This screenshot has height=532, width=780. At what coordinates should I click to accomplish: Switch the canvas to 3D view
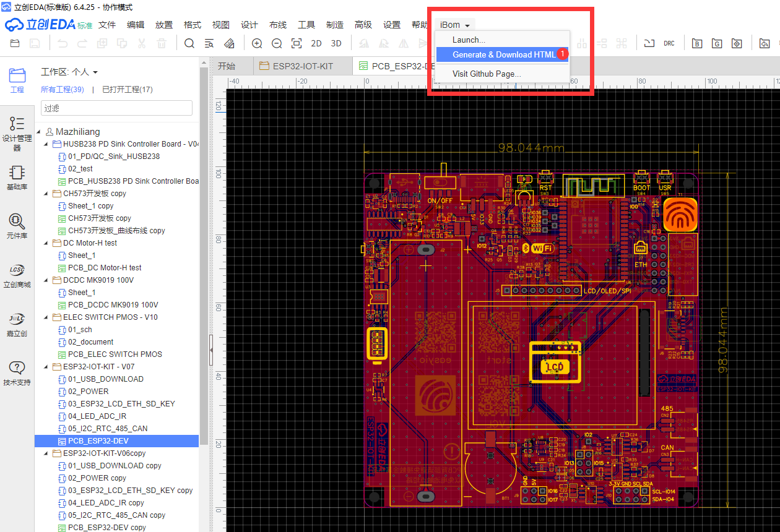[336, 43]
